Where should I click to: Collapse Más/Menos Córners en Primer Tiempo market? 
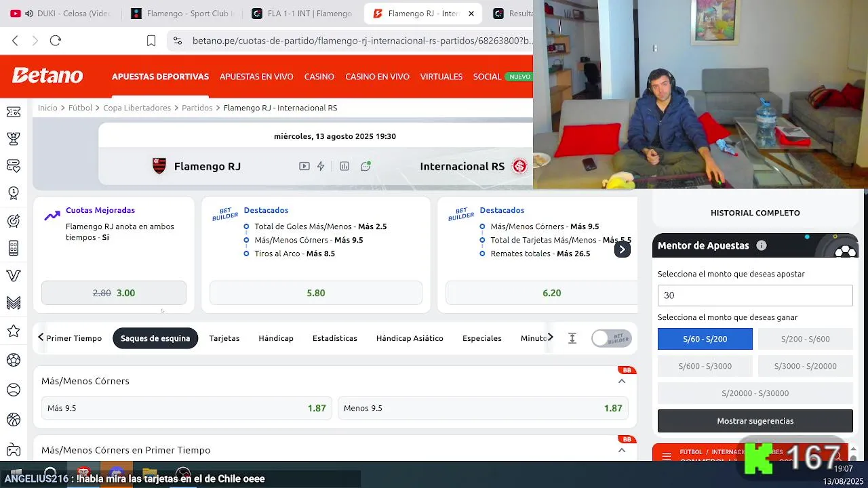coord(622,450)
